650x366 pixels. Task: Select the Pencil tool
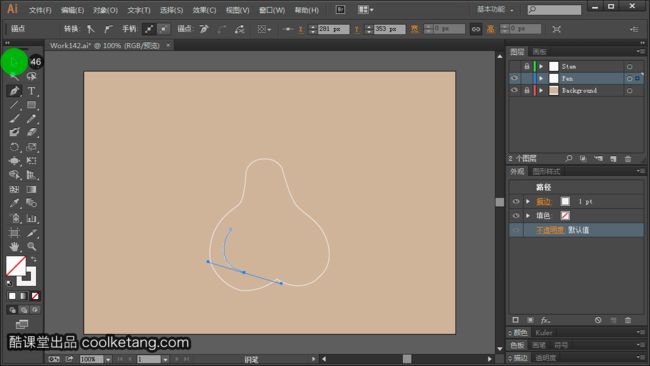tap(32, 119)
